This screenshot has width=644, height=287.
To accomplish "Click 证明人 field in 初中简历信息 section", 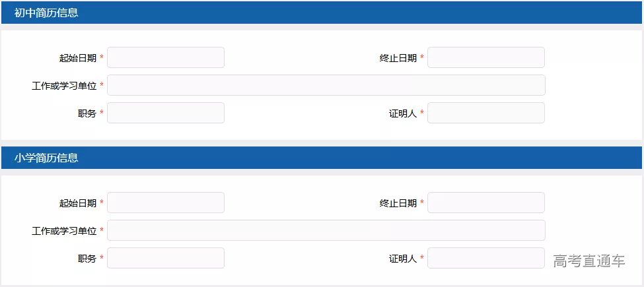I will coord(485,113).
